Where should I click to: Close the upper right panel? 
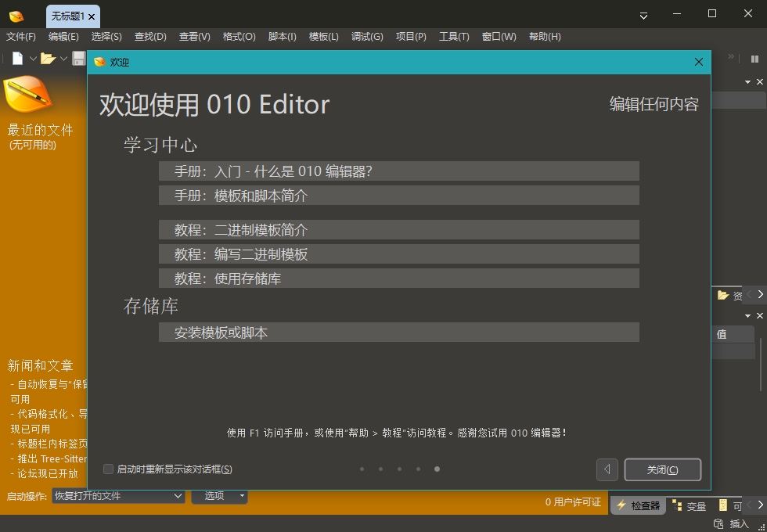tap(760, 82)
